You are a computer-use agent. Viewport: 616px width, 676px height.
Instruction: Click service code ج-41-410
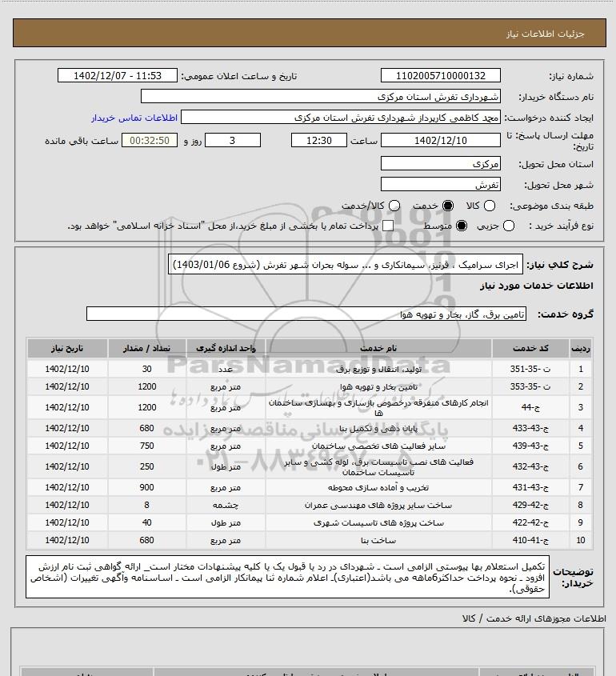(530, 541)
